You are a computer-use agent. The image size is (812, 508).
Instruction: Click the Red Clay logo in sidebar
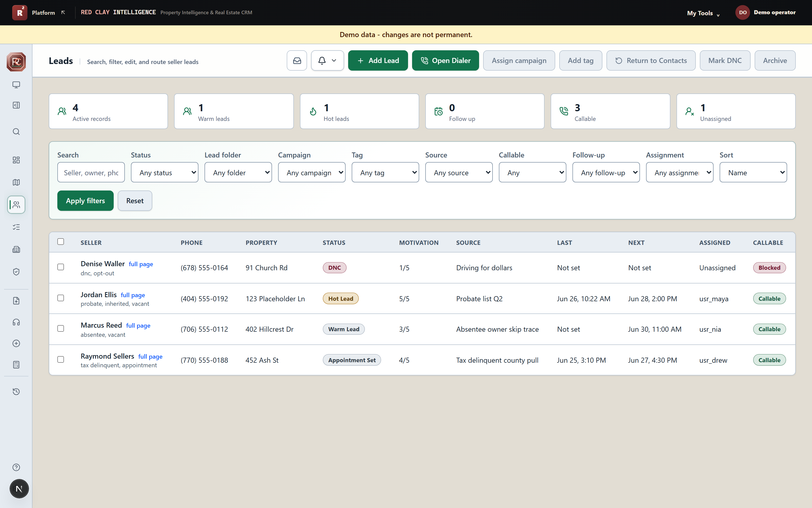pyautogui.click(x=16, y=62)
